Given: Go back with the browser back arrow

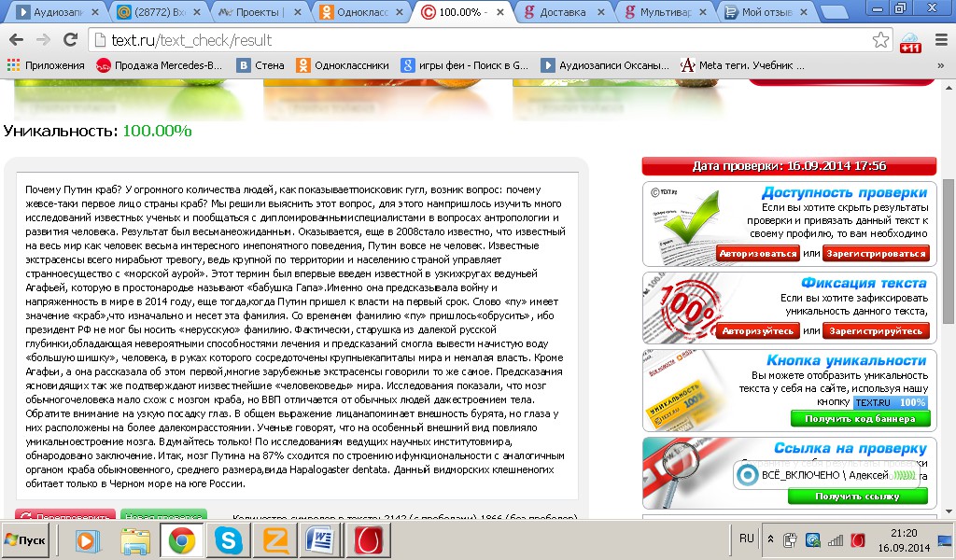Looking at the screenshot, I should pos(17,40).
